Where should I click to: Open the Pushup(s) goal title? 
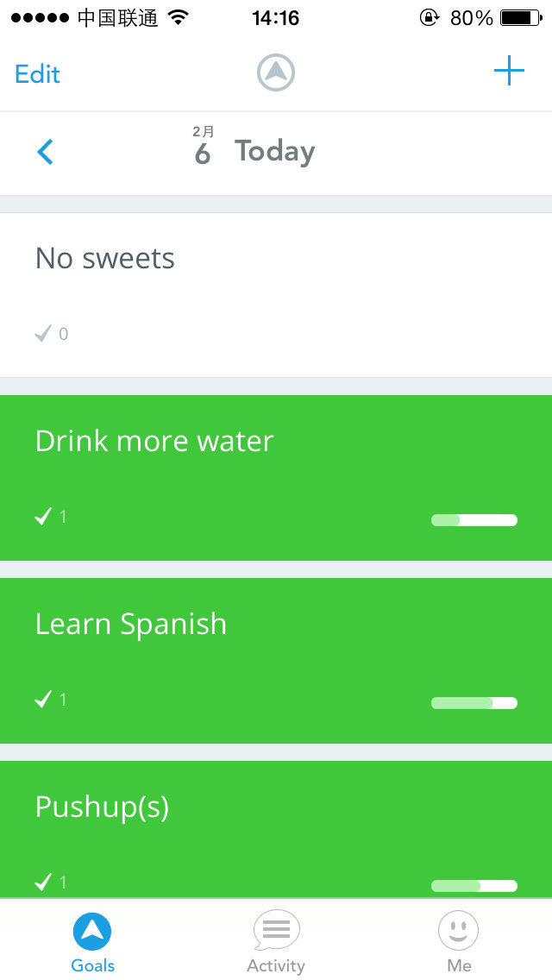point(102,807)
